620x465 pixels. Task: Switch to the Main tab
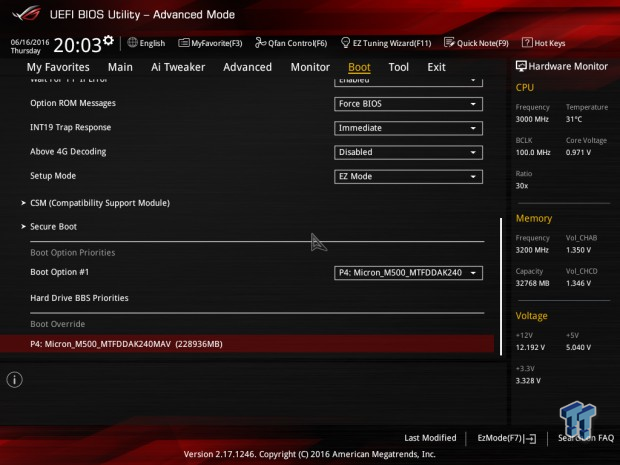120,67
